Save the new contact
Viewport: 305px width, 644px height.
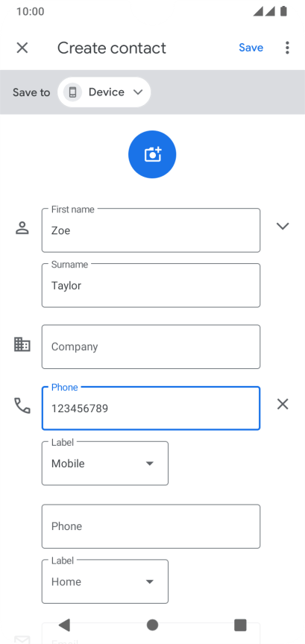click(251, 48)
